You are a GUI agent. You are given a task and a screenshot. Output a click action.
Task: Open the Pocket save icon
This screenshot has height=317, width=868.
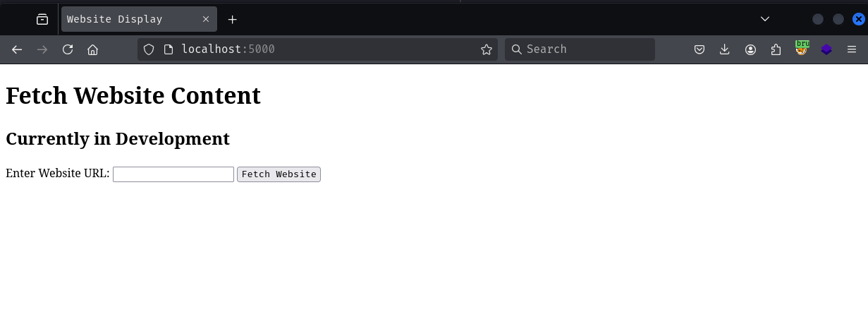(x=699, y=49)
